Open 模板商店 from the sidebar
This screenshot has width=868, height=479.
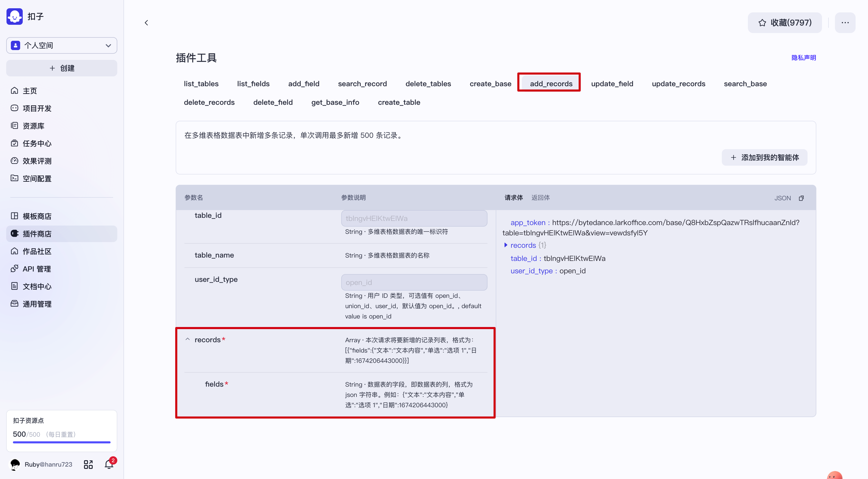pos(37,216)
